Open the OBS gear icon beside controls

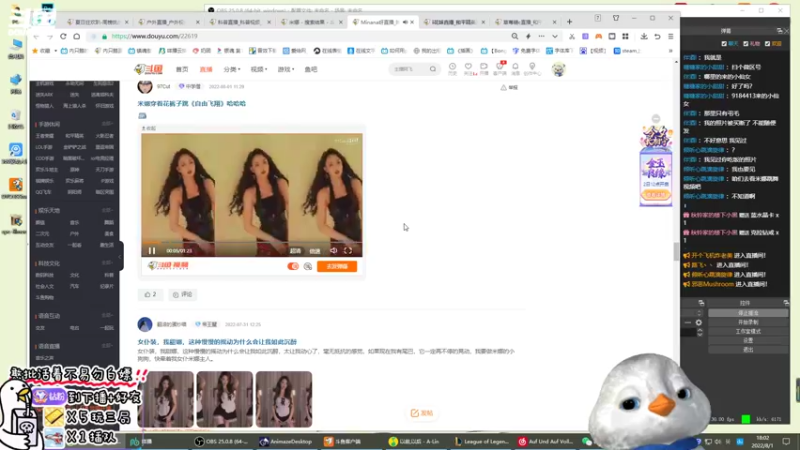(x=698, y=322)
